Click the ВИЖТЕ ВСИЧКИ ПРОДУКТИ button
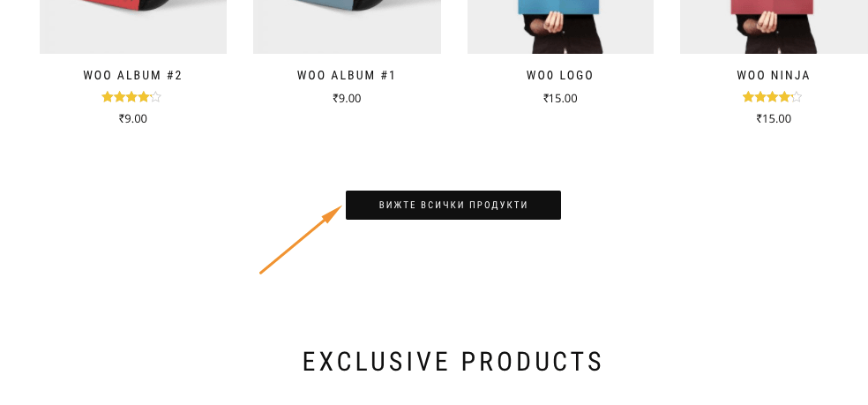 [x=453, y=205]
